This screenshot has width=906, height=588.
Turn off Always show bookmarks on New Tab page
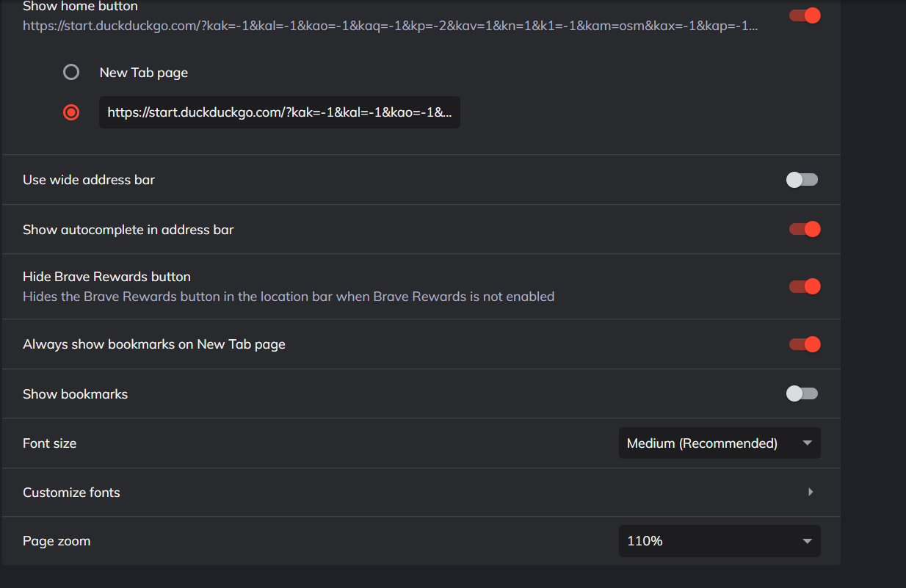[805, 344]
